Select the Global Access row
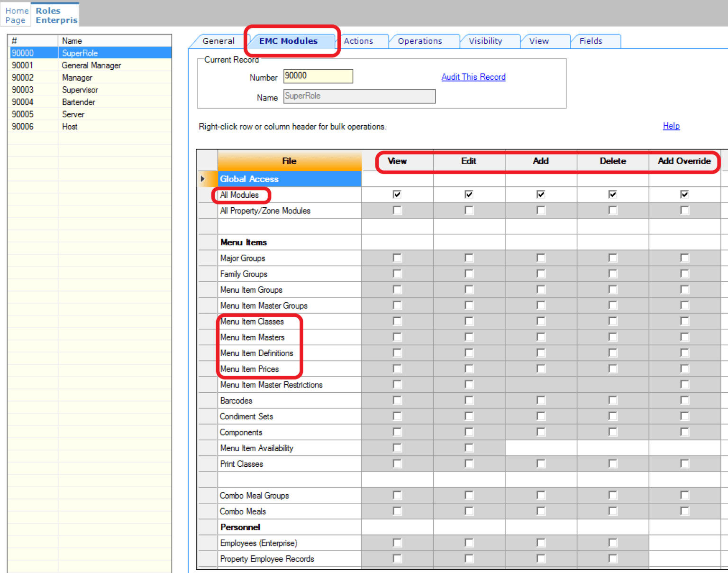The image size is (728, 573). pos(290,179)
